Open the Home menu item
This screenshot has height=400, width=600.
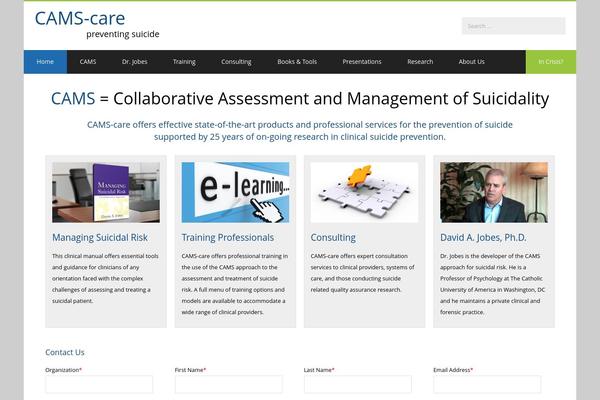(x=45, y=62)
